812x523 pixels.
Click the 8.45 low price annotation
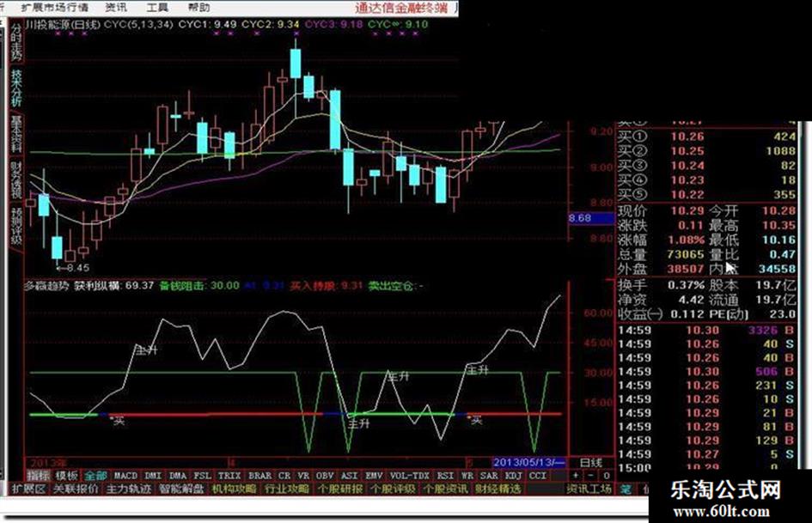[x=74, y=268]
